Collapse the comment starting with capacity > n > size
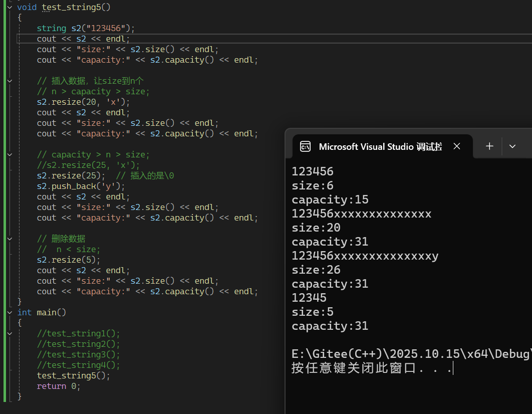Viewport: 532px width, 414px height. coord(10,154)
